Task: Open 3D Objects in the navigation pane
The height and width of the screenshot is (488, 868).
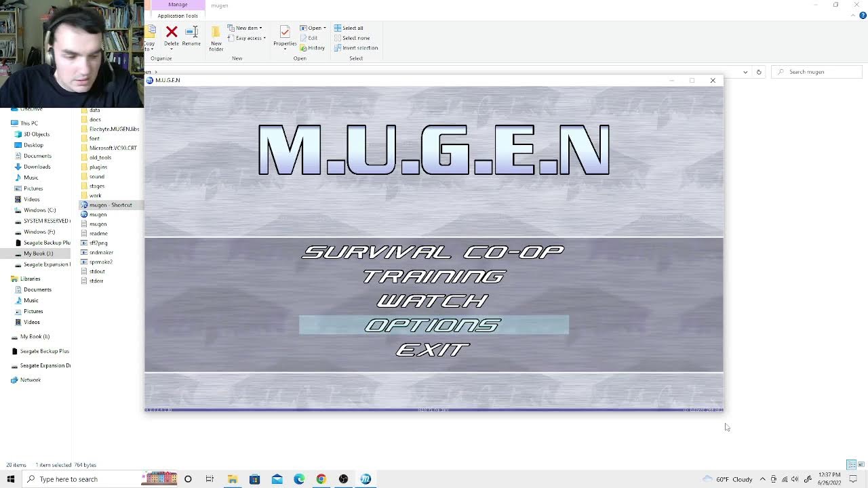Action: click(31, 134)
